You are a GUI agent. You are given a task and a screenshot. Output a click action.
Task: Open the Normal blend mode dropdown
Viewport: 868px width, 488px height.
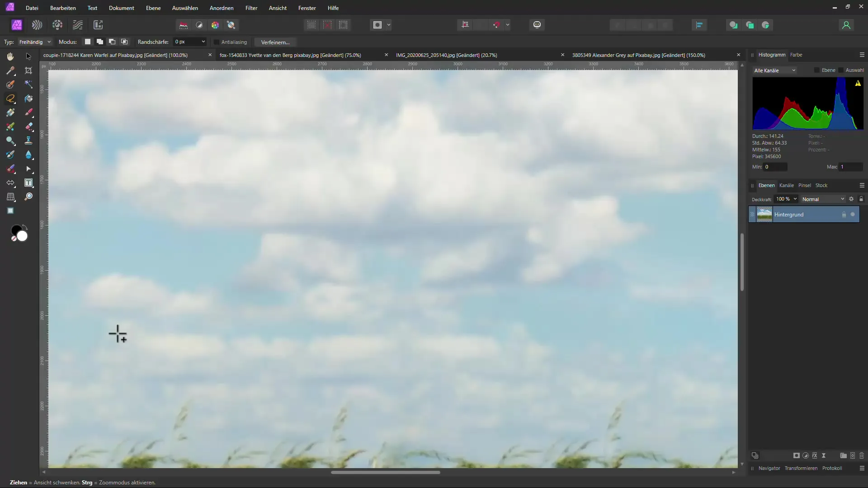tap(823, 199)
